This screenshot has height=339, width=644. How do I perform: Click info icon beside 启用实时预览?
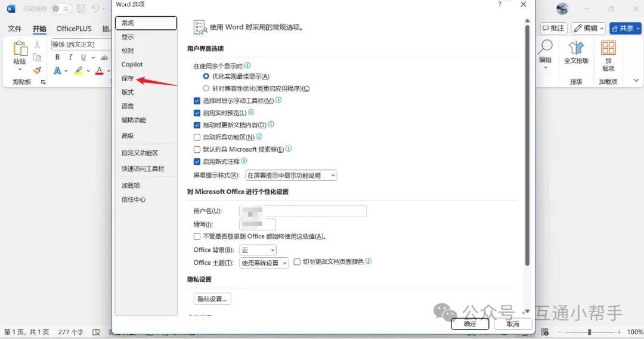click(251, 112)
